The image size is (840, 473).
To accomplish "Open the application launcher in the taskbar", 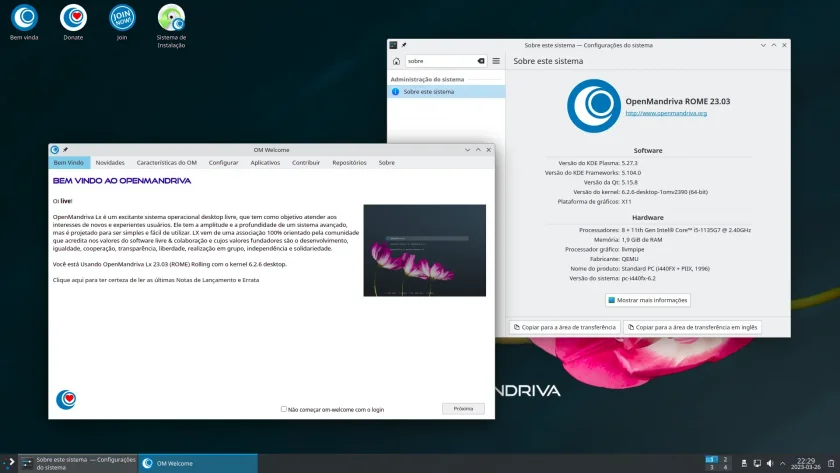I will (9, 463).
